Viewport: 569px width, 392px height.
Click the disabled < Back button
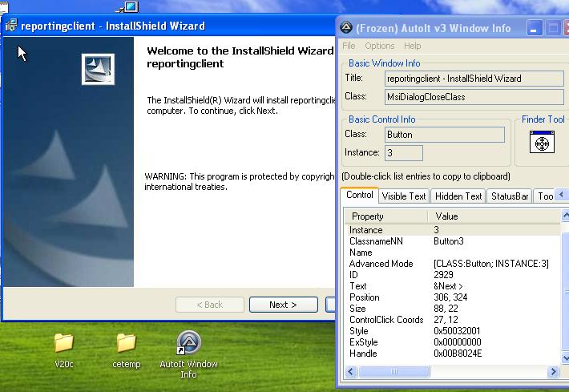click(210, 305)
